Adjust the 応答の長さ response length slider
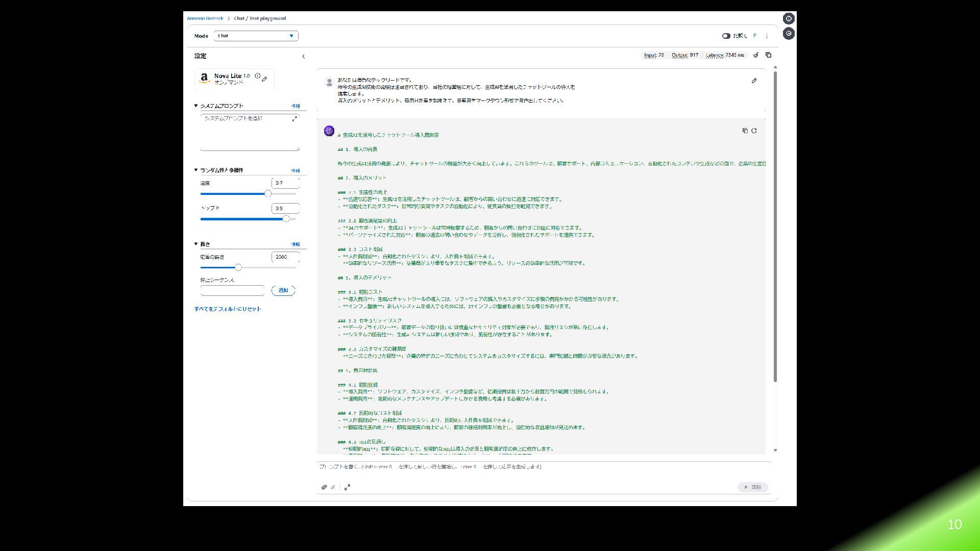980x551 pixels. pos(238,268)
